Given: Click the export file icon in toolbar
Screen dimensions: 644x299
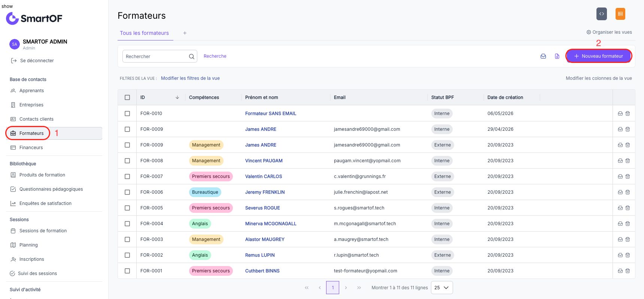Looking at the screenshot, I should [557, 56].
